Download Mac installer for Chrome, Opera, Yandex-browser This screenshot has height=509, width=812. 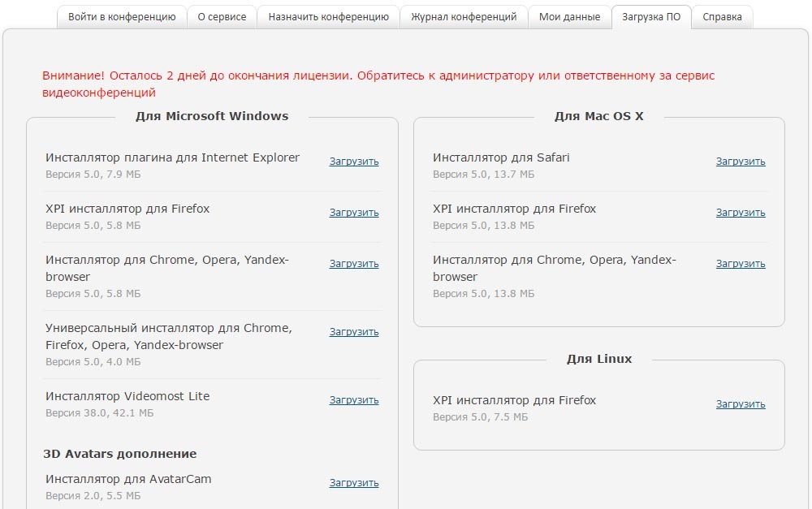pyautogui.click(x=741, y=264)
